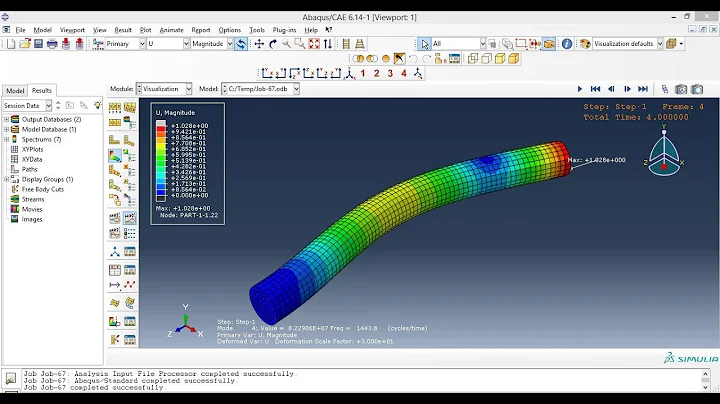Screen dimensions: 720x404
Task: Switch to the Model tab
Action: click(x=15, y=90)
